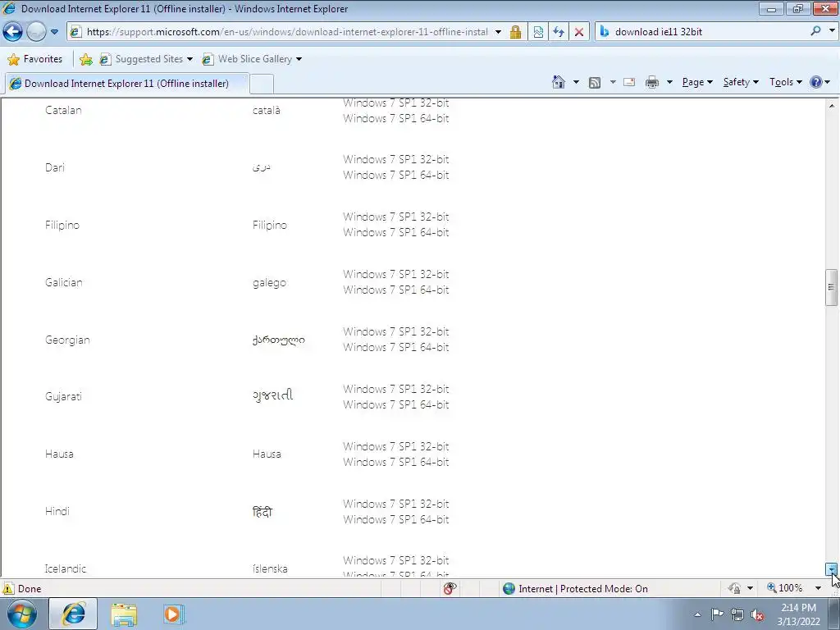Click the pop-up blocker status icon
Image resolution: width=840 pixels, height=630 pixels.
point(450,589)
